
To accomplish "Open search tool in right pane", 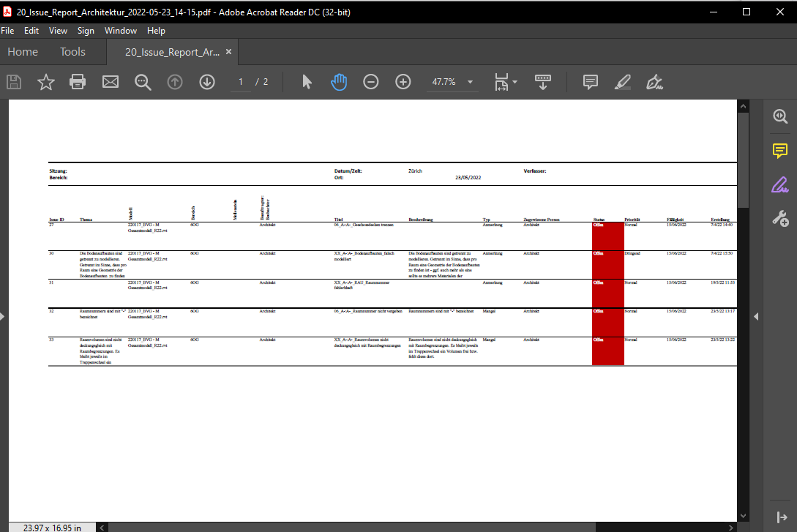I will (x=780, y=116).
